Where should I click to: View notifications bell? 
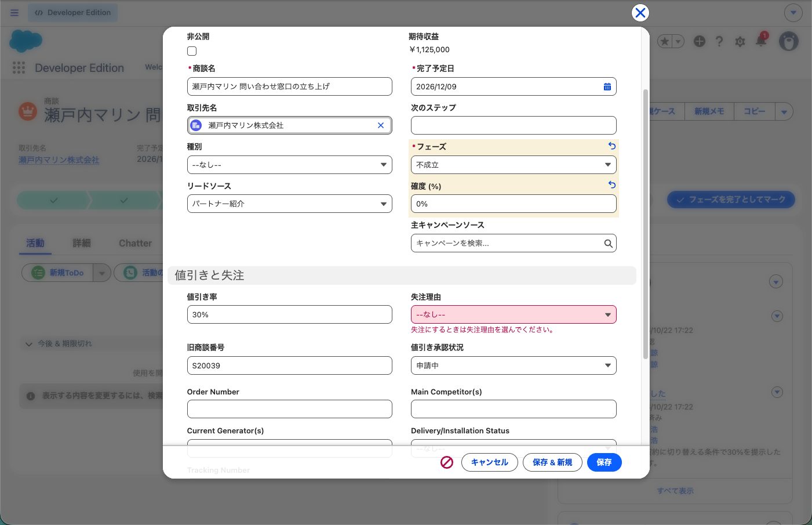(x=761, y=41)
